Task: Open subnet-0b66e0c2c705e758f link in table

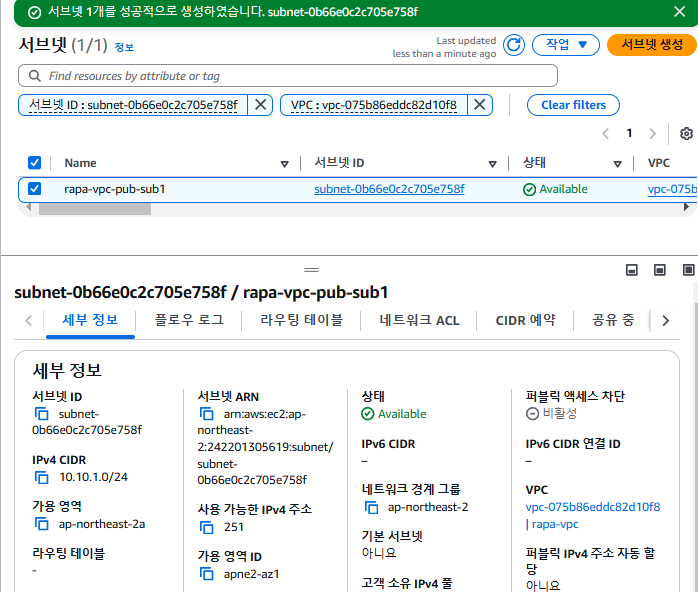Action: 389,189
